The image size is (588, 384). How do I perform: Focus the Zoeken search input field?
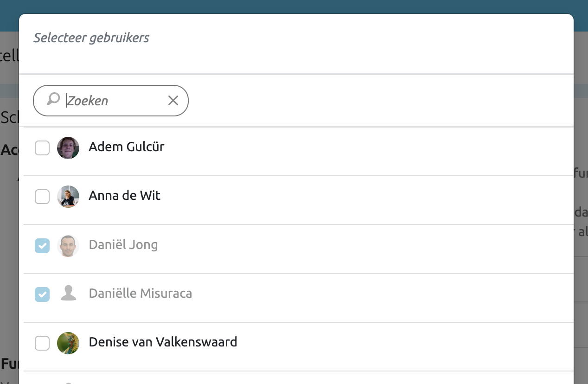point(114,101)
